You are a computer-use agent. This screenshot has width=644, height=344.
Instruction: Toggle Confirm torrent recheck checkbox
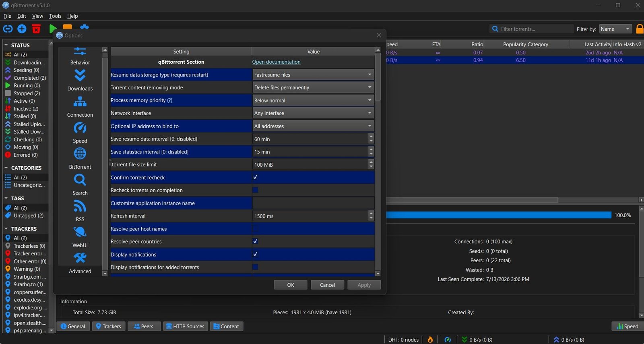click(255, 177)
